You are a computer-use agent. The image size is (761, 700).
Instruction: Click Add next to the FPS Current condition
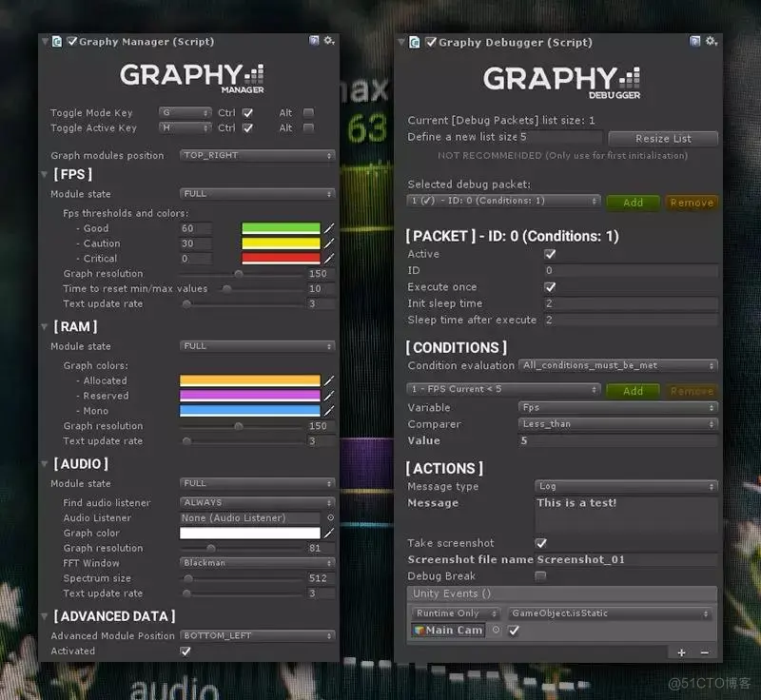pyautogui.click(x=633, y=391)
